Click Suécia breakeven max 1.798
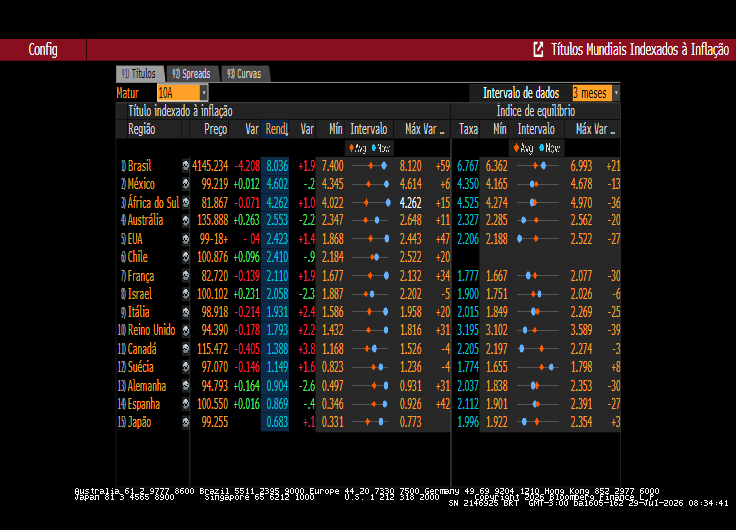The width and height of the screenshot is (736, 530). pos(581,367)
